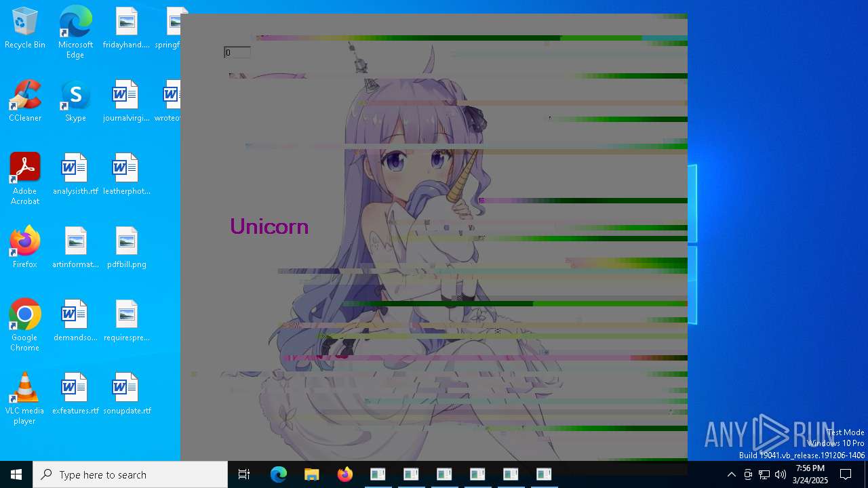Image resolution: width=868 pixels, height=488 pixels.
Task: Select the pdfbill.png file icon
Action: click(x=126, y=248)
